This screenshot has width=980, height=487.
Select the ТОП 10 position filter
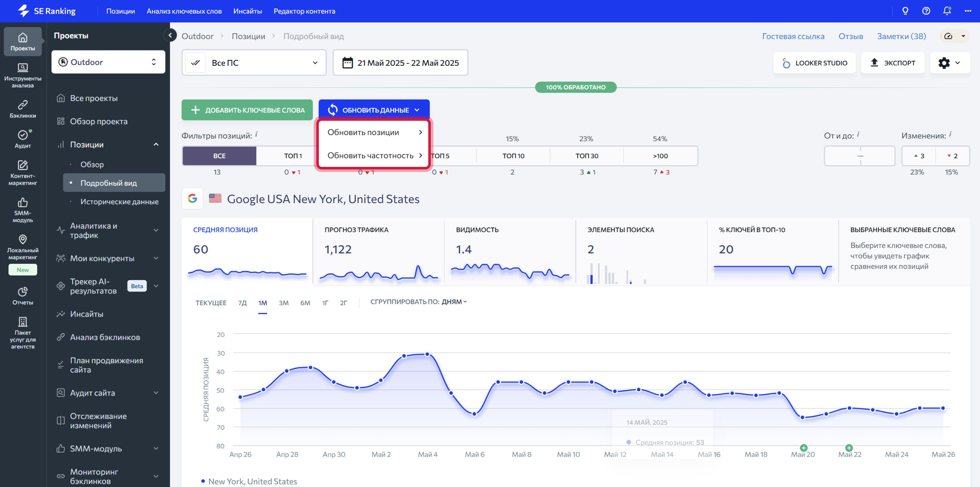pyautogui.click(x=513, y=156)
